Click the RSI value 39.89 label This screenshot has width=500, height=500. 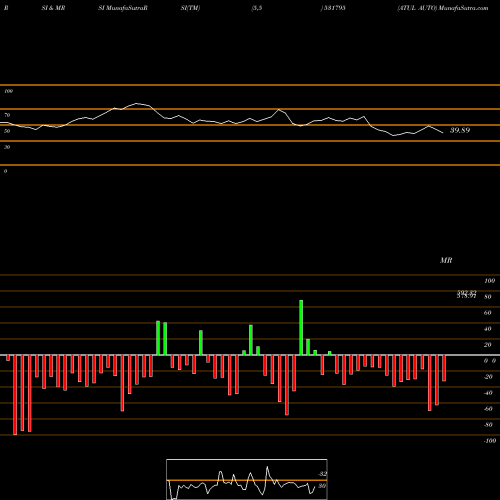coord(460,130)
